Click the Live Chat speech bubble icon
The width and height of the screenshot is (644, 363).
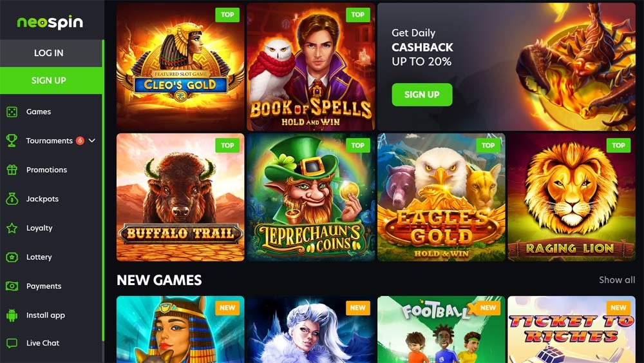coord(12,343)
